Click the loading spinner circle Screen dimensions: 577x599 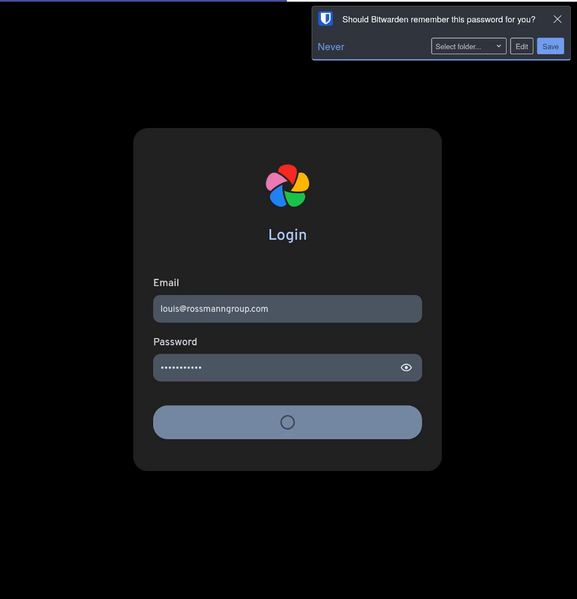point(287,422)
